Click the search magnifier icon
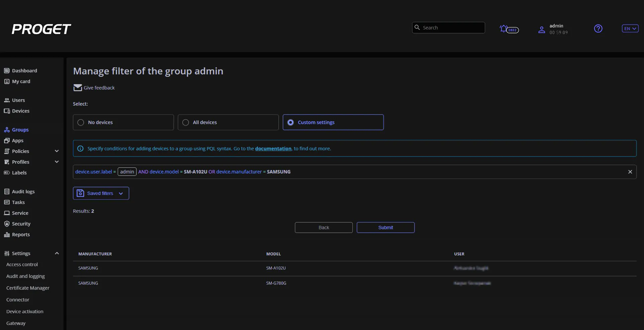Image resolution: width=644 pixels, height=330 pixels. coord(417,27)
